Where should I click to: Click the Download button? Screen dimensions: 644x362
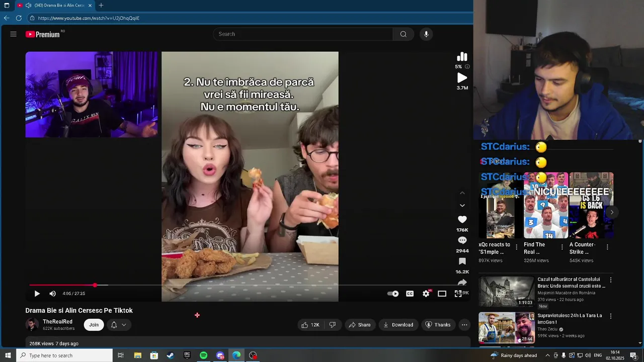click(x=398, y=325)
